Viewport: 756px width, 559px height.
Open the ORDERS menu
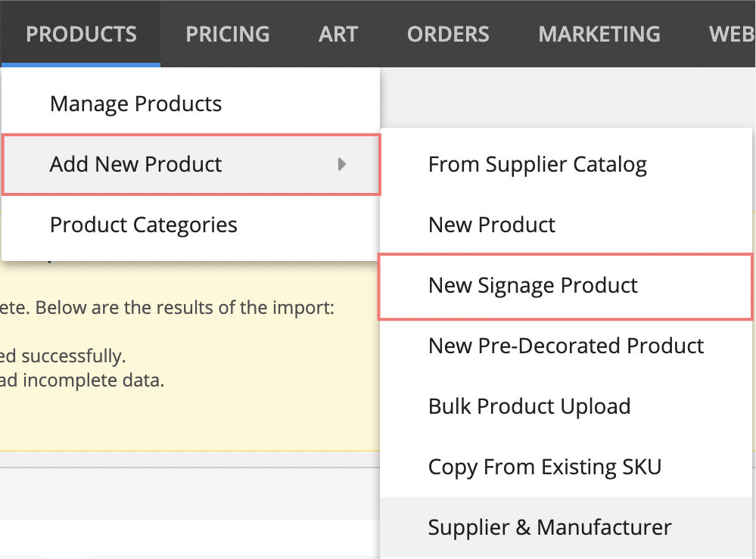(x=447, y=33)
